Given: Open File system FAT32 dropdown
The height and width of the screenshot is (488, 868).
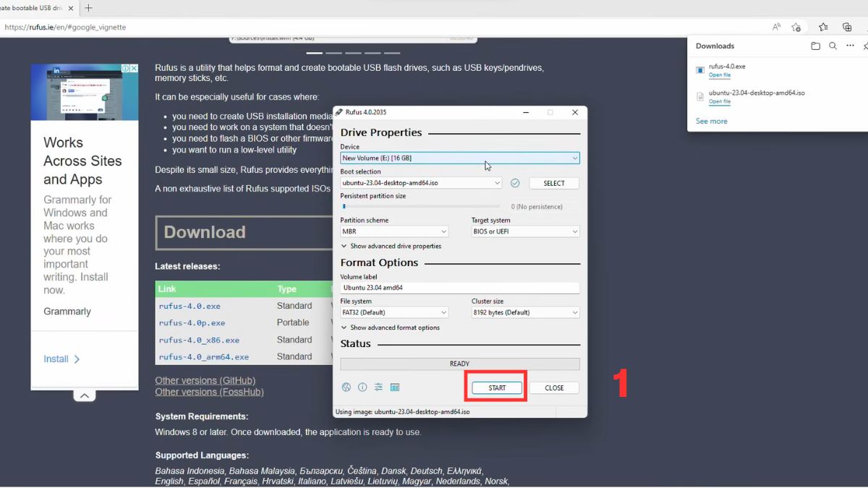Looking at the screenshot, I should 394,312.
